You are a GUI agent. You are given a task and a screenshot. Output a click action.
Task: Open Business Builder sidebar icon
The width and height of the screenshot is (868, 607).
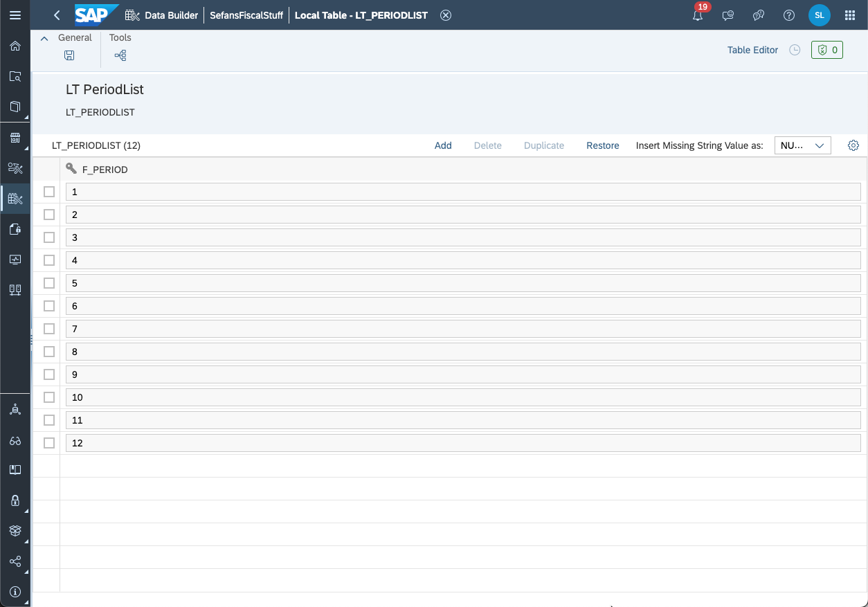pos(15,168)
